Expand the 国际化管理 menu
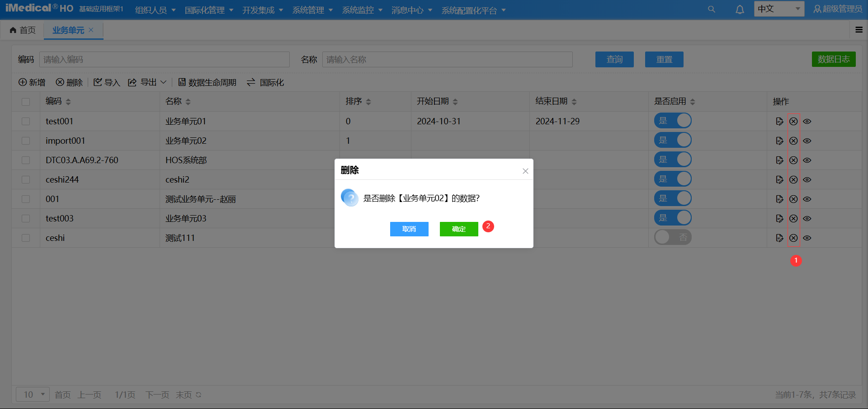Viewport: 868px width, 409px height. pyautogui.click(x=209, y=10)
